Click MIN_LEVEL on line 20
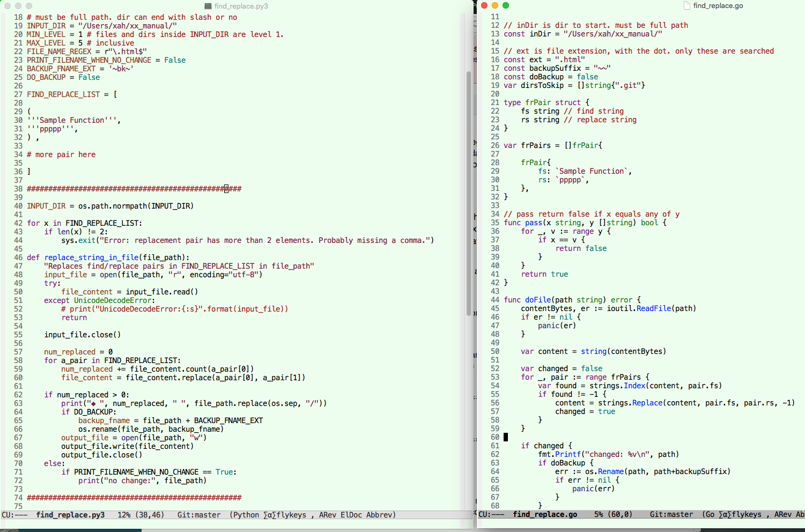Viewport: 805px width, 532px height. [x=46, y=34]
